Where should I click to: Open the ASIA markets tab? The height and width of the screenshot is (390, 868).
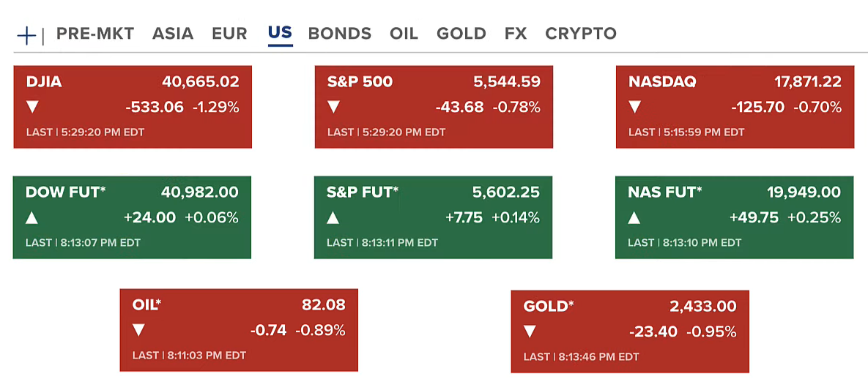173,34
